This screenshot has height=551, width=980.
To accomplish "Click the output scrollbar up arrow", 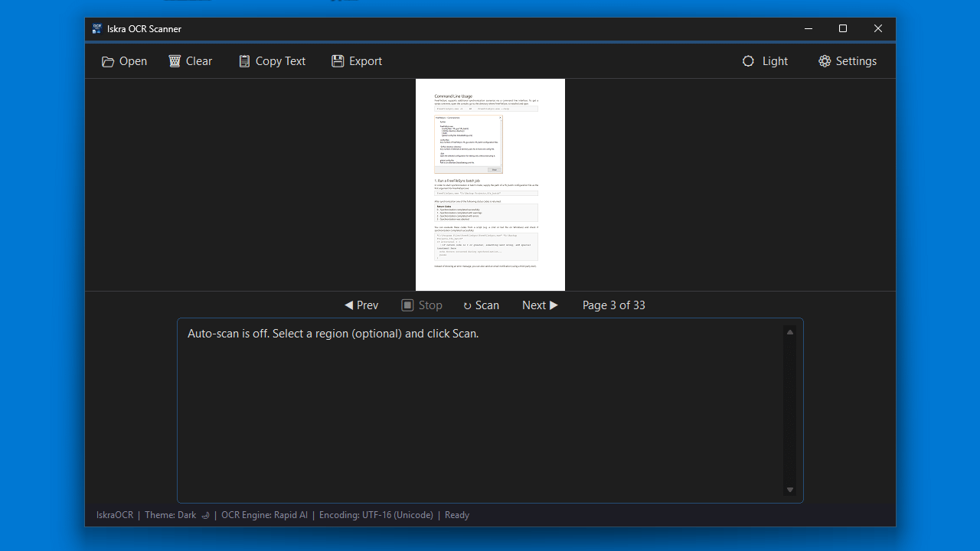I will pyautogui.click(x=790, y=331).
